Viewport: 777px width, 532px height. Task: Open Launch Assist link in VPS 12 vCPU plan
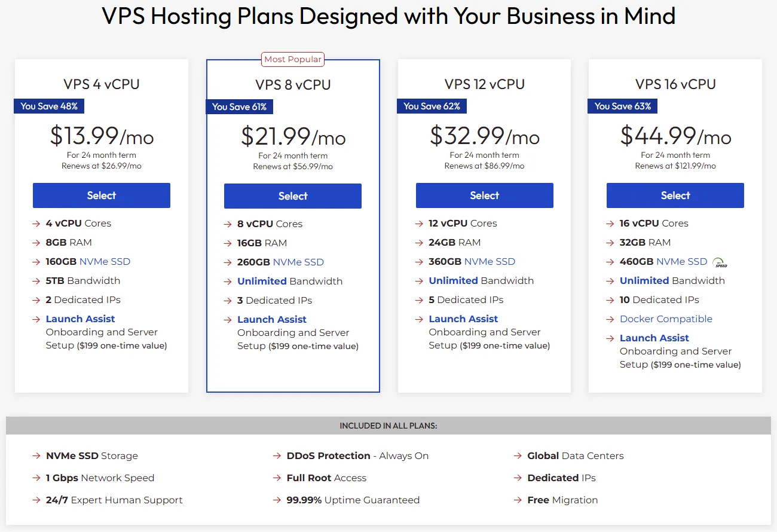coord(463,319)
